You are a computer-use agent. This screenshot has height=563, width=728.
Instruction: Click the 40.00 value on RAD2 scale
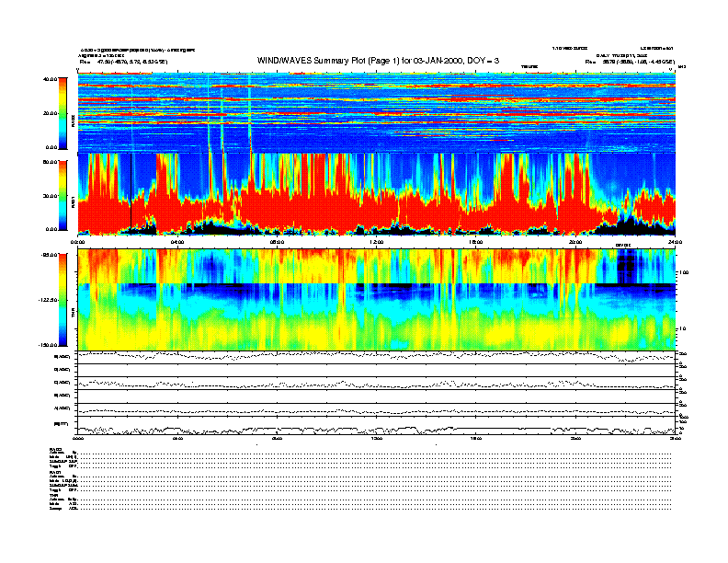tap(50, 79)
